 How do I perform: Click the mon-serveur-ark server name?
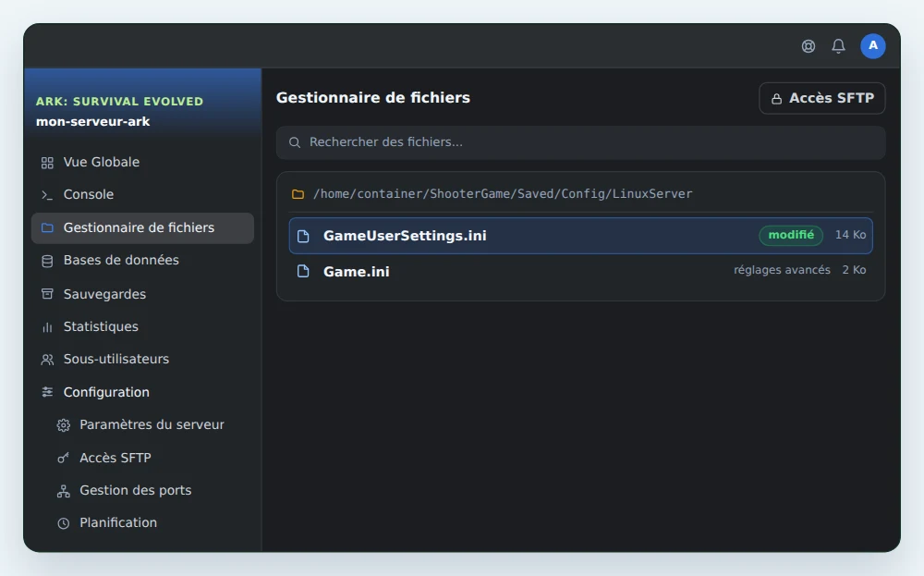click(93, 121)
